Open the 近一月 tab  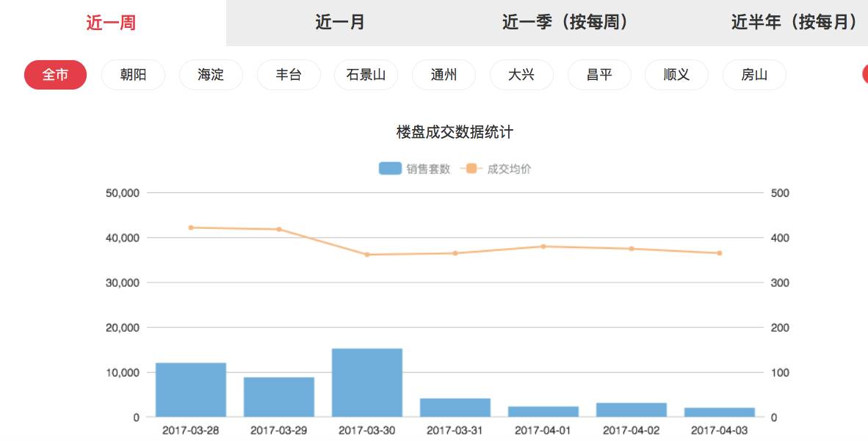(x=340, y=23)
